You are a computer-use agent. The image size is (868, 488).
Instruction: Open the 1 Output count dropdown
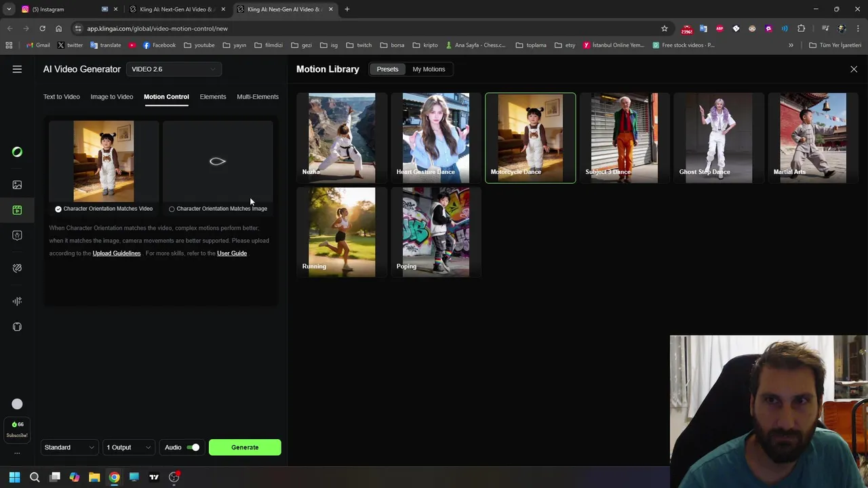[x=128, y=447]
